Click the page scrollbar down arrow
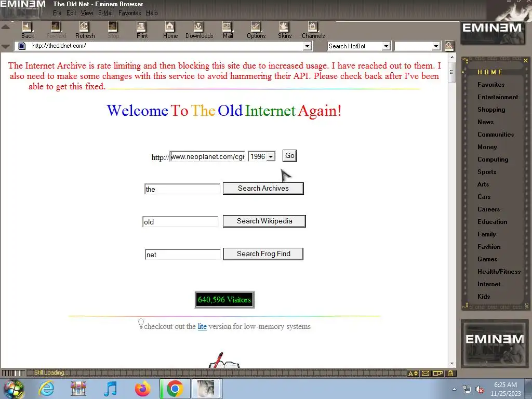Screen dimensions: 532x399 tap(452, 364)
